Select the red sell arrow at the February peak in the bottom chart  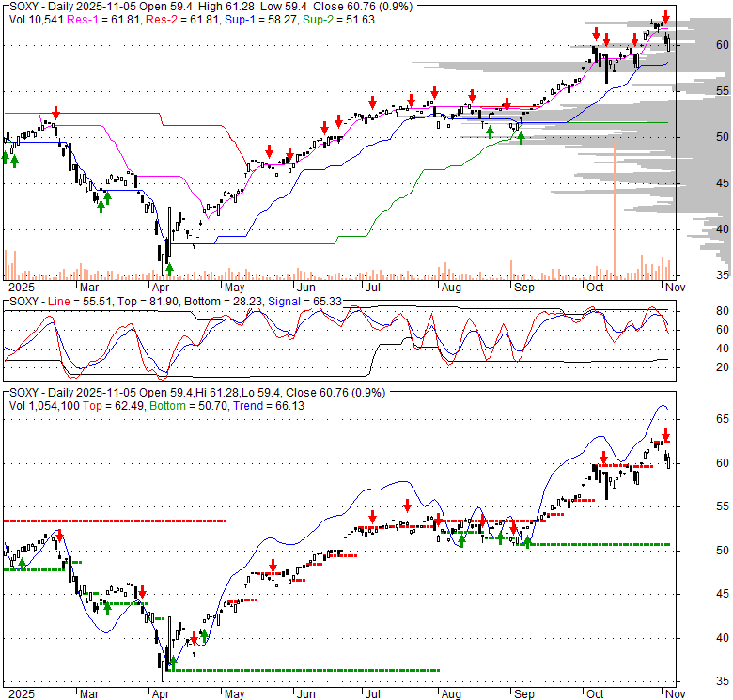59,536
